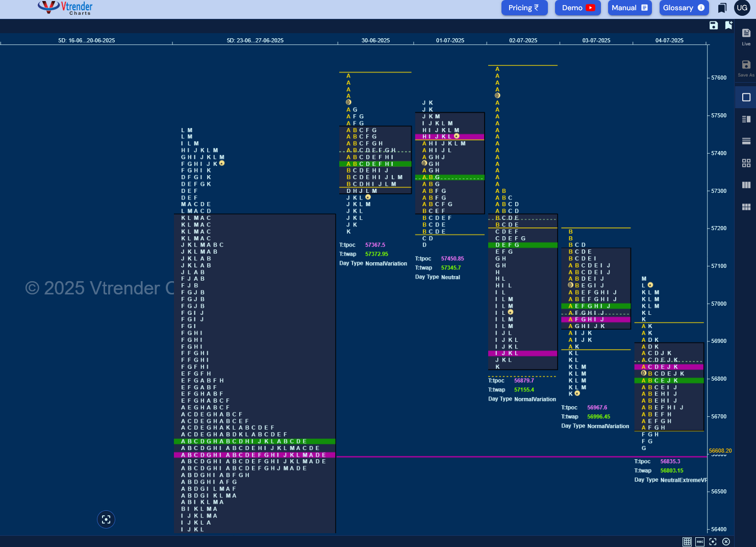Viewport: 756px width, 547px height.
Task: Expand the split list layout option
Action: (746, 119)
